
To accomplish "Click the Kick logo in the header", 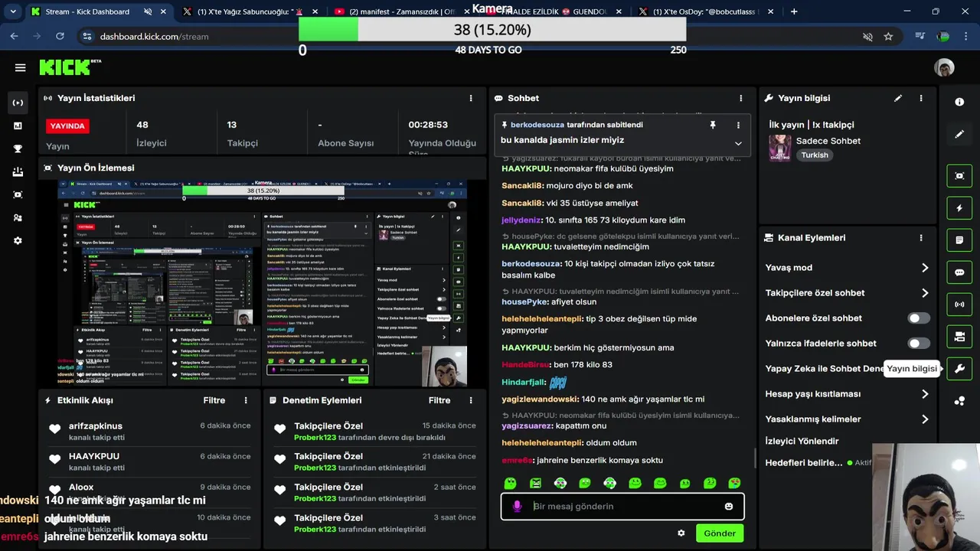I will pyautogui.click(x=70, y=67).
